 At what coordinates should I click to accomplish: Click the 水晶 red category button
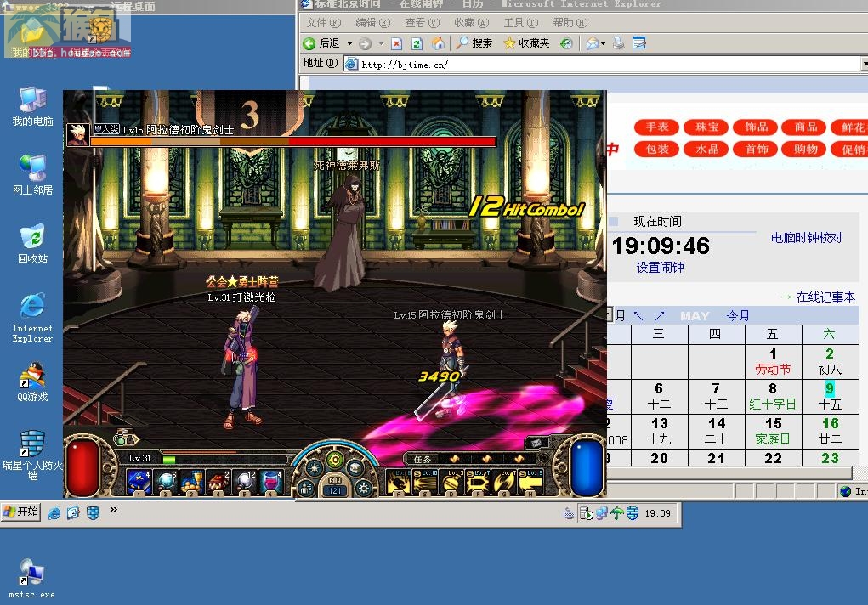[x=706, y=150]
